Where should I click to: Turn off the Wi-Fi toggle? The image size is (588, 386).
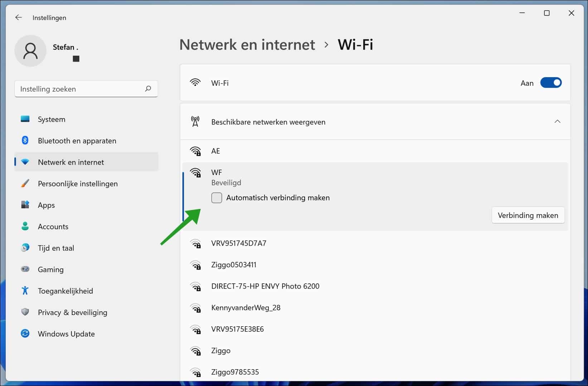[551, 82]
